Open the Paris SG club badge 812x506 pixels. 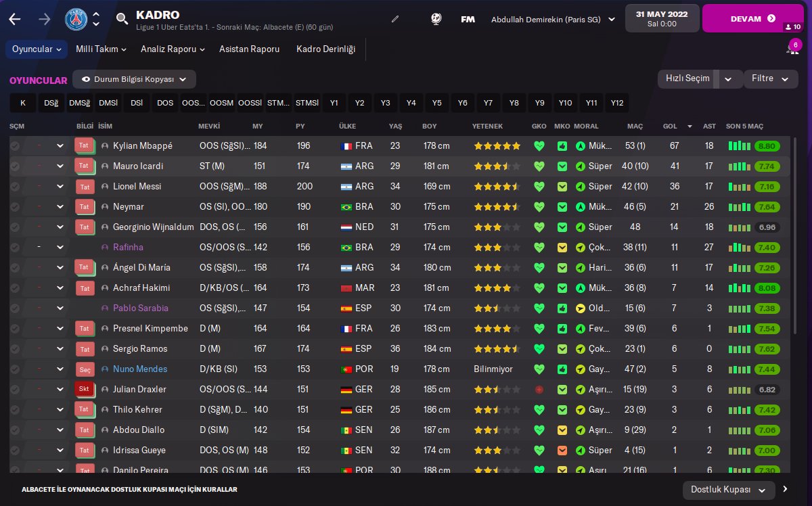76,19
